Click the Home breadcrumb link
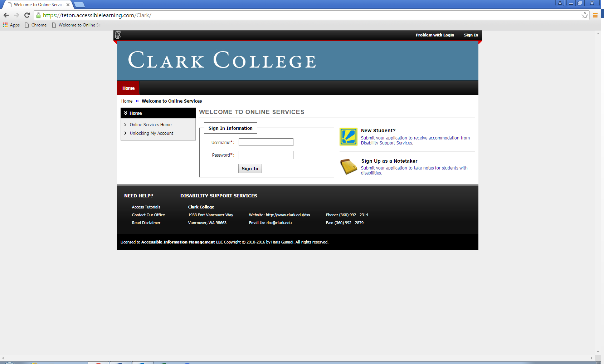This screenshot has width=604, height=364. (x=127, y=101)
